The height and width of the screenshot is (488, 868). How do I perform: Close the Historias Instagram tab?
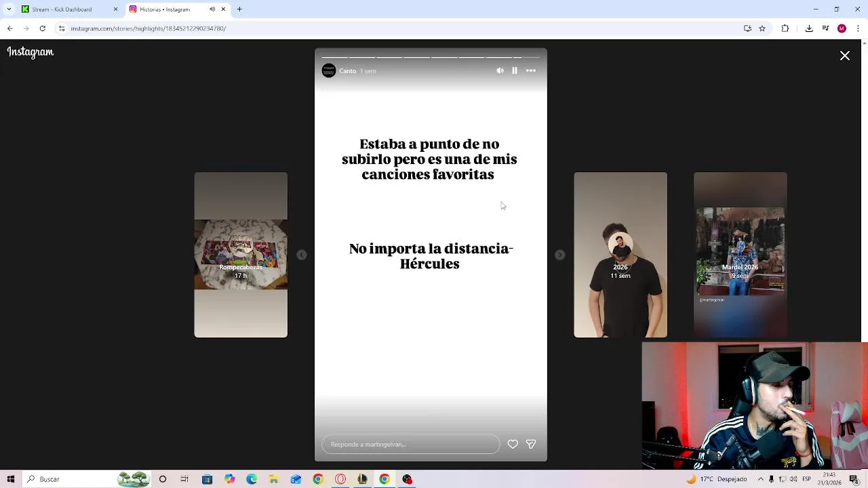tap(222, 9)
